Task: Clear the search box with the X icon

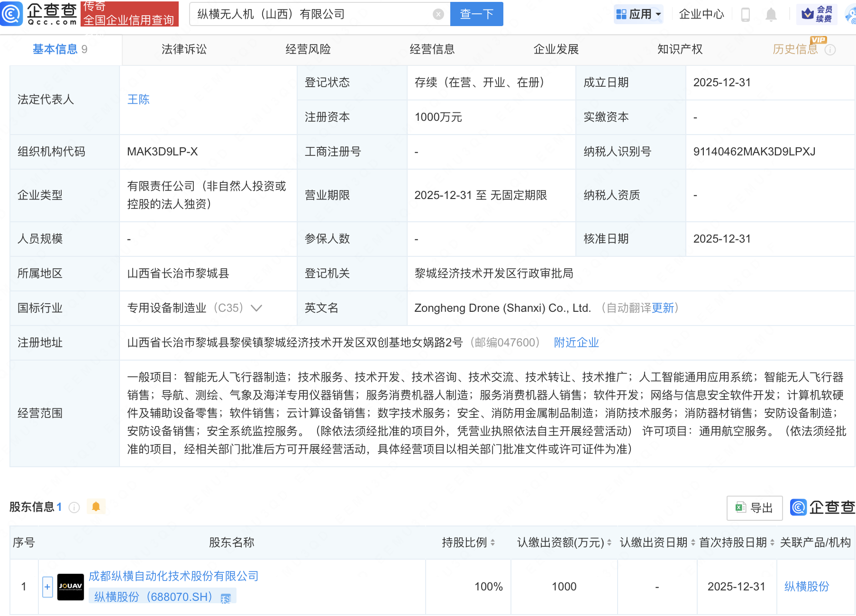Action: 438,14
